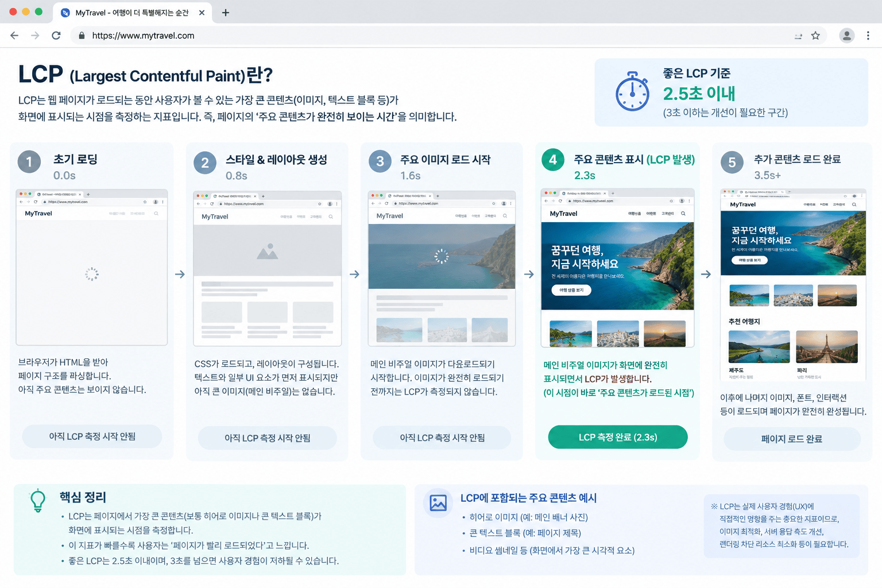Click step 3 '아직 LCP 측정 시작 안됨' pill

pos(442,438)
